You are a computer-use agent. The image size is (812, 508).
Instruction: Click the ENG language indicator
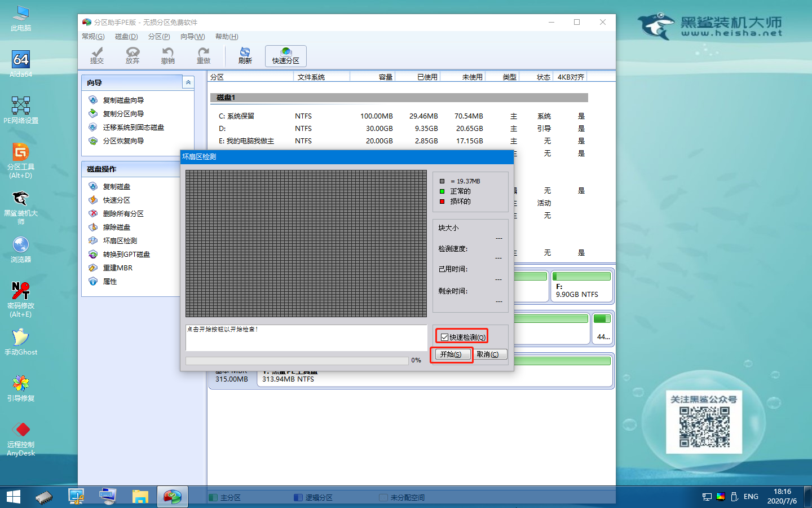751,497
